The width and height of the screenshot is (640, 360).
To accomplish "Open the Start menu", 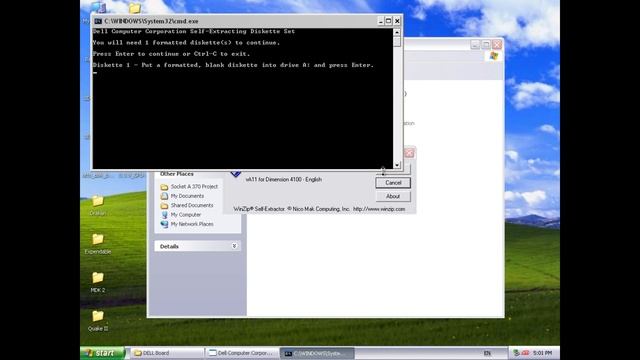I will tap(102, 353).
